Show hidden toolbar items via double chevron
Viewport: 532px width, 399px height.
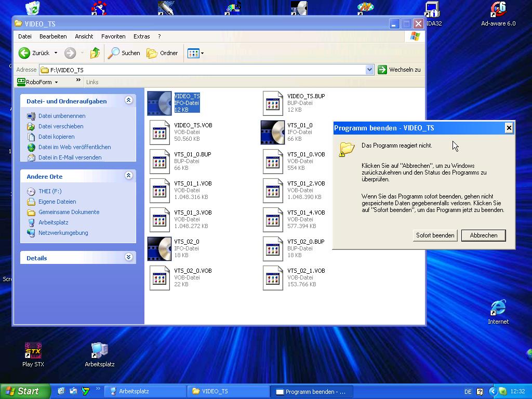coord(78,79)
